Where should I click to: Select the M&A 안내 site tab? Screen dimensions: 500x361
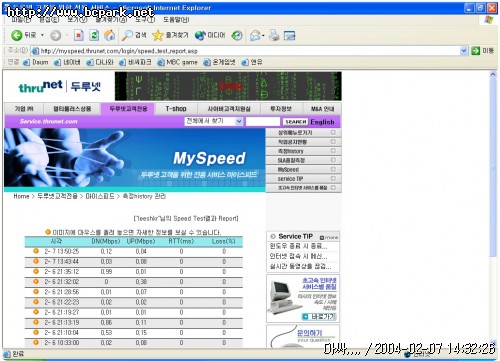coord(322,109)
